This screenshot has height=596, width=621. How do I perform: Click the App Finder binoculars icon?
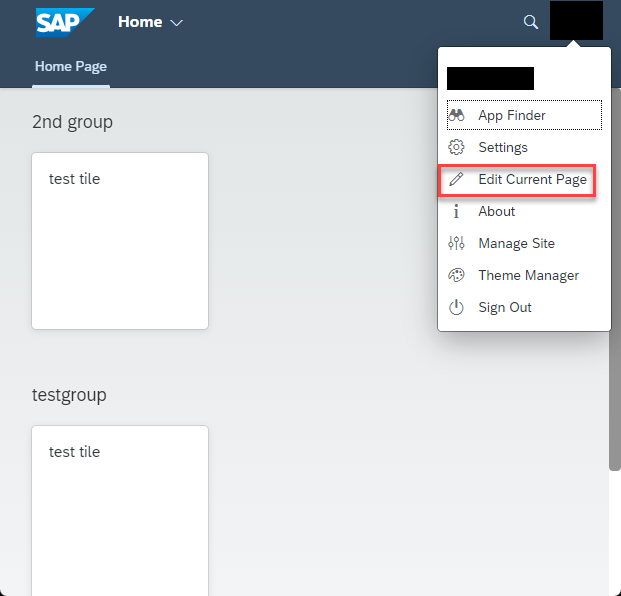456,115
